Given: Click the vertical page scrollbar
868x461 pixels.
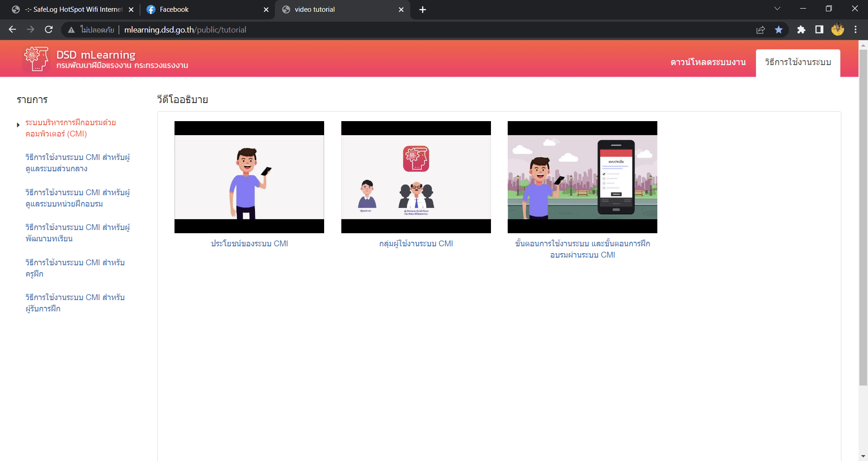Looking at the screenshot, I should click(863, 217).
